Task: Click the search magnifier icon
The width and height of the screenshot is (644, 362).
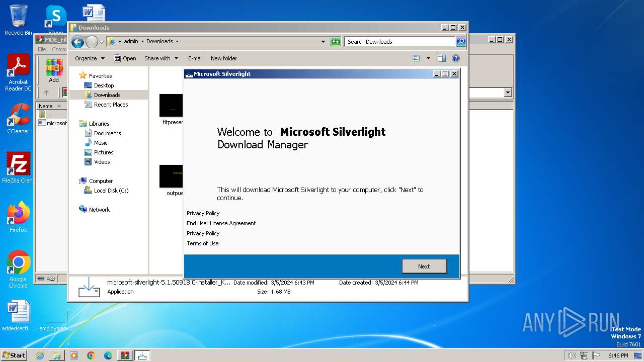Action: pos(461,42)
